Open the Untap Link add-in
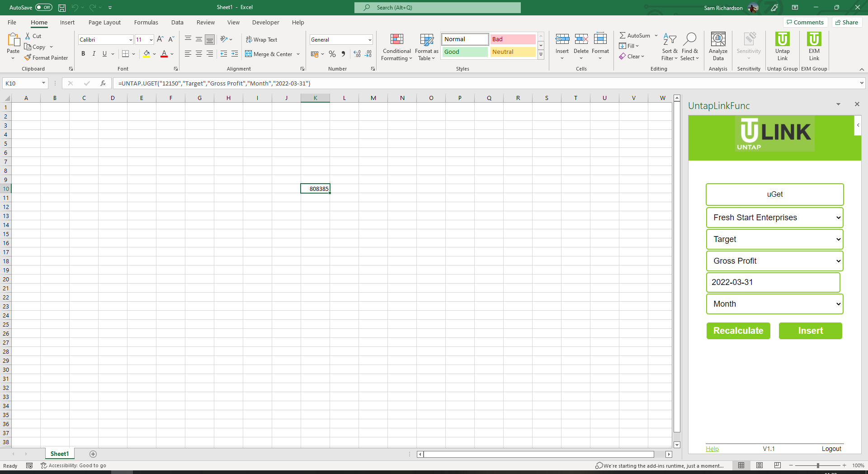This screenshot has height=474, width=868. pos(783,47)
